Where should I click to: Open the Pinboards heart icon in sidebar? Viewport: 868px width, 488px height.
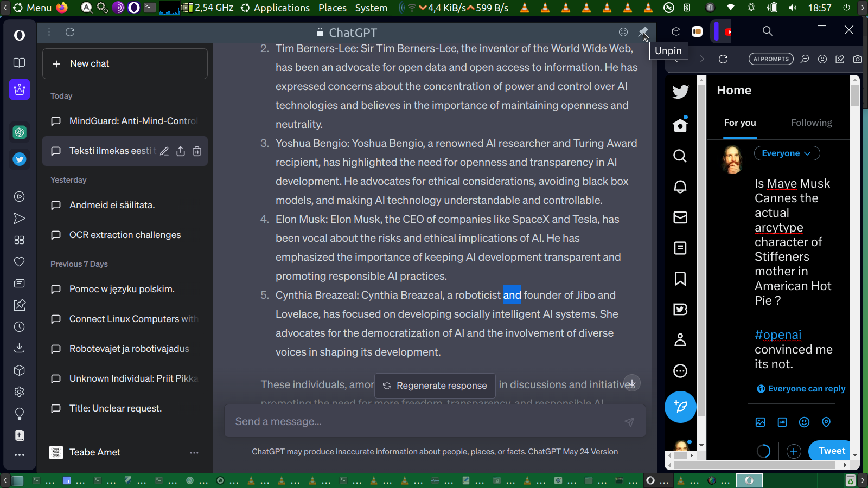pos(20,262)
